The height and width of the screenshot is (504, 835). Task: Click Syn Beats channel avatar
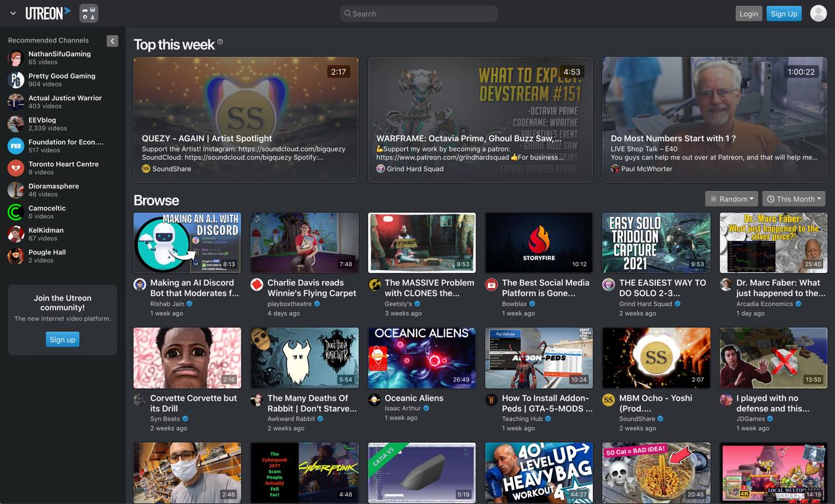tap(140, 400)
